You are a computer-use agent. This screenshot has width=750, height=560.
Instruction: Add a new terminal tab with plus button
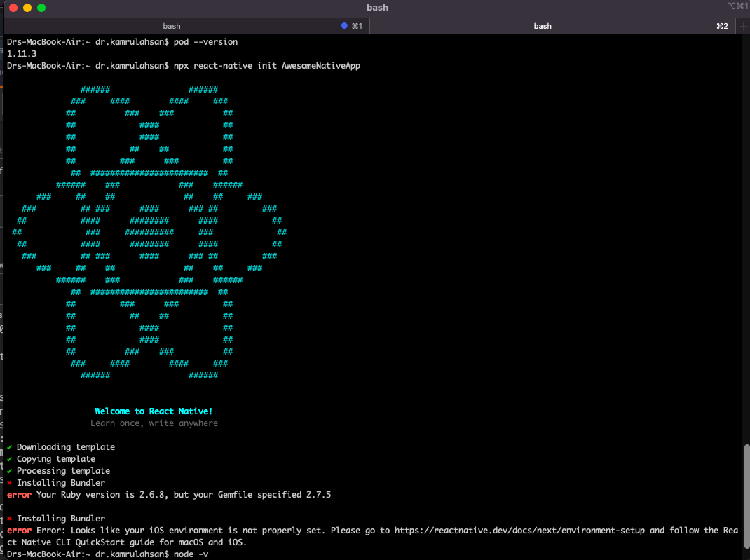point(743,27)
